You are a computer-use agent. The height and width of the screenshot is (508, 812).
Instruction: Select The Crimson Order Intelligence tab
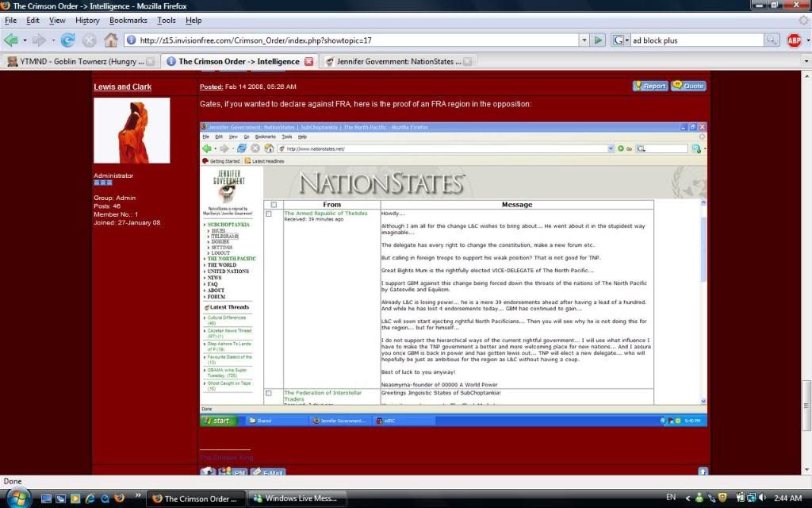[239, 61]
